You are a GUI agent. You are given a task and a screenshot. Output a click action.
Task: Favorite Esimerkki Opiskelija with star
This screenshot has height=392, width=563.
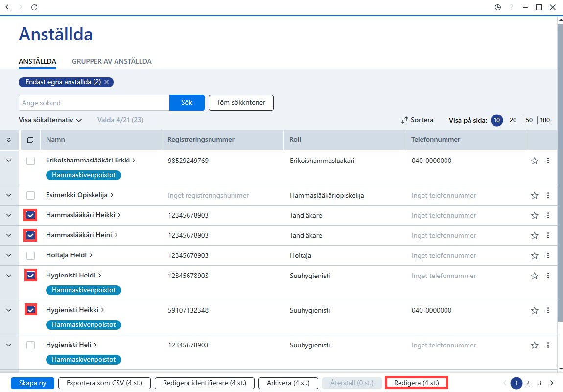pyautogui.click(x=535, y=196)
